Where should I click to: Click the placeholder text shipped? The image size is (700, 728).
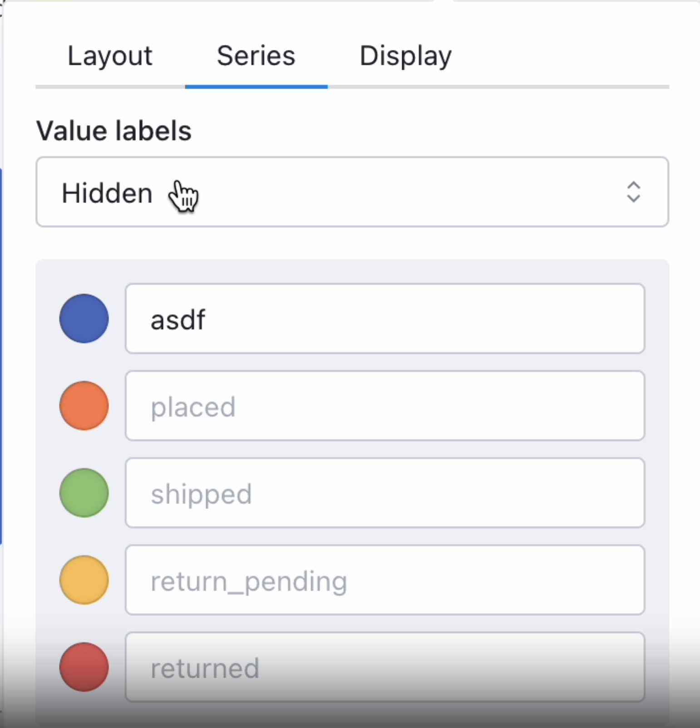(x=201, y=494)
